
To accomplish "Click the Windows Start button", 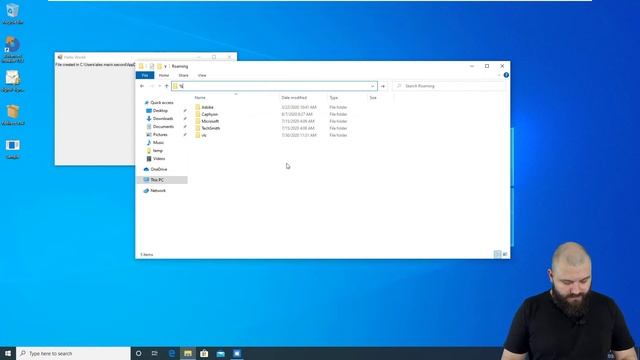I will point(8,353).
